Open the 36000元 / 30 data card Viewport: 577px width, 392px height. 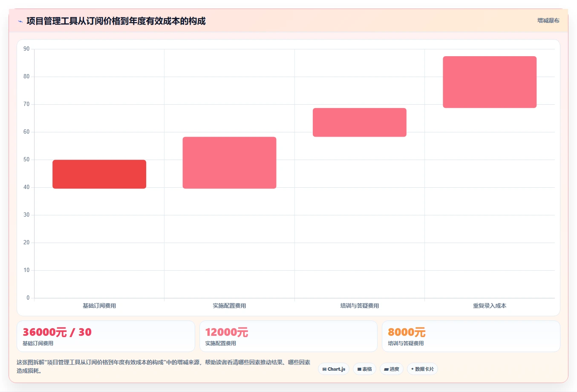106,336
